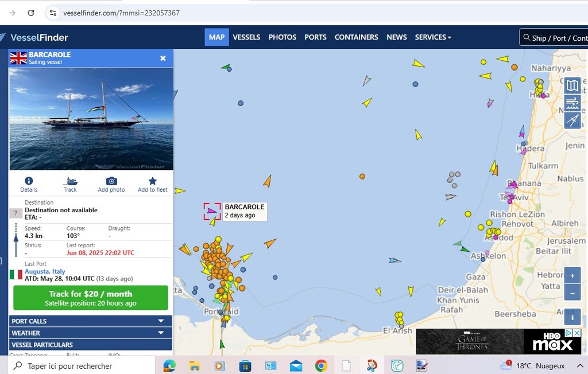The image size is (588, 374).
Task: Open the PORTS menu item
Action: point(315,37)
